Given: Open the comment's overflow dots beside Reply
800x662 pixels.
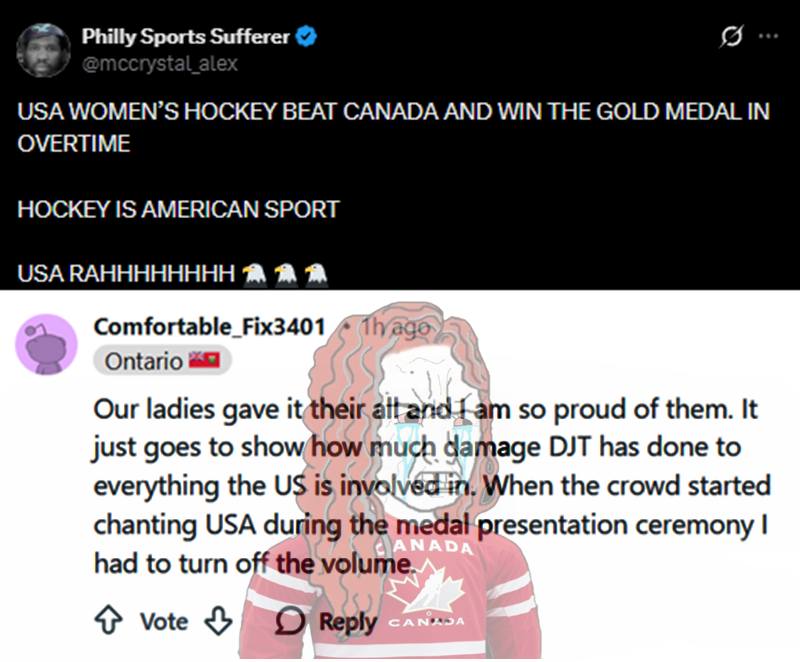Looking at the screenshot, I should pyautogui.click(x=438, y=621).
